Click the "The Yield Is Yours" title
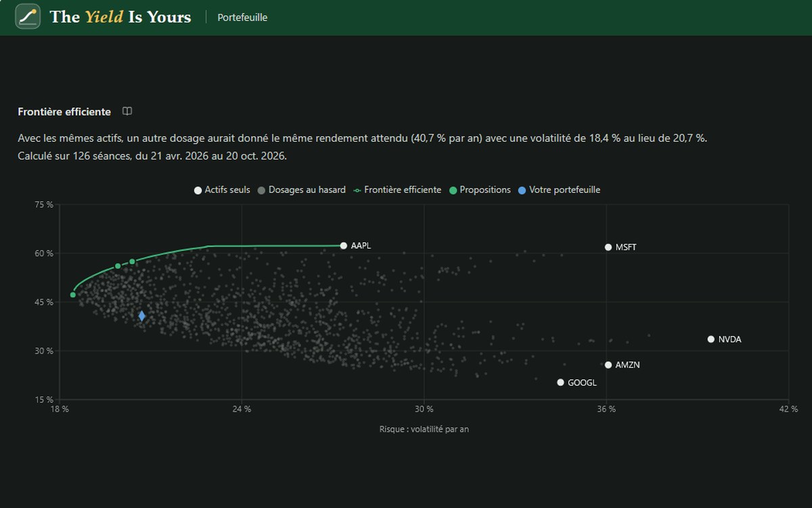The width and height of the screenshot is (812, 508). click(120, 17)
